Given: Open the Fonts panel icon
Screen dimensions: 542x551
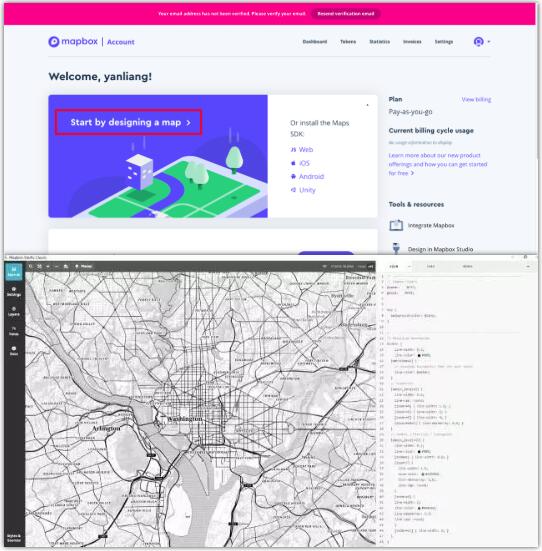Looking at the screenshot, I should point(14,331).
